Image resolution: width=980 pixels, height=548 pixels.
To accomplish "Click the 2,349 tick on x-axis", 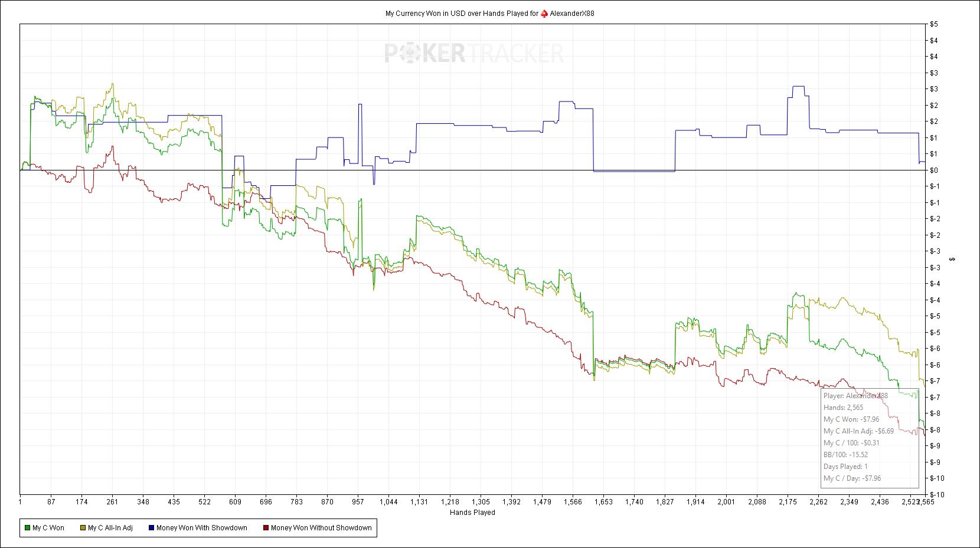I will (849, 502).
